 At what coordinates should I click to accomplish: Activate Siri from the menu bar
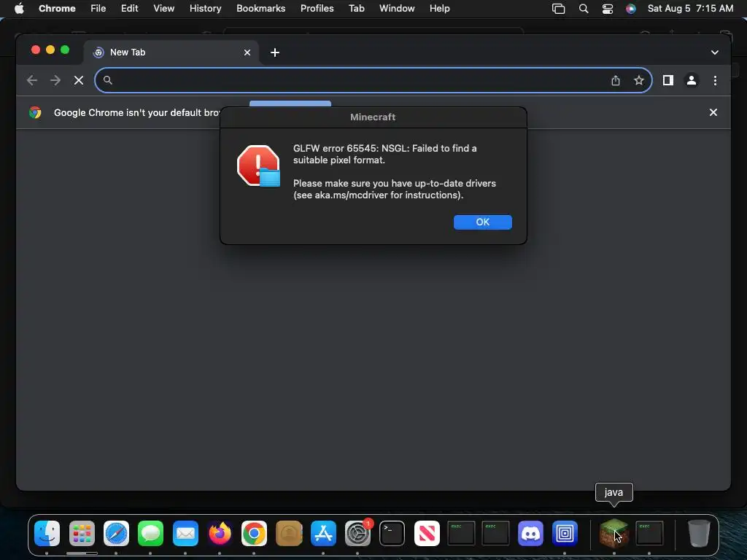(x=631, y=9)
